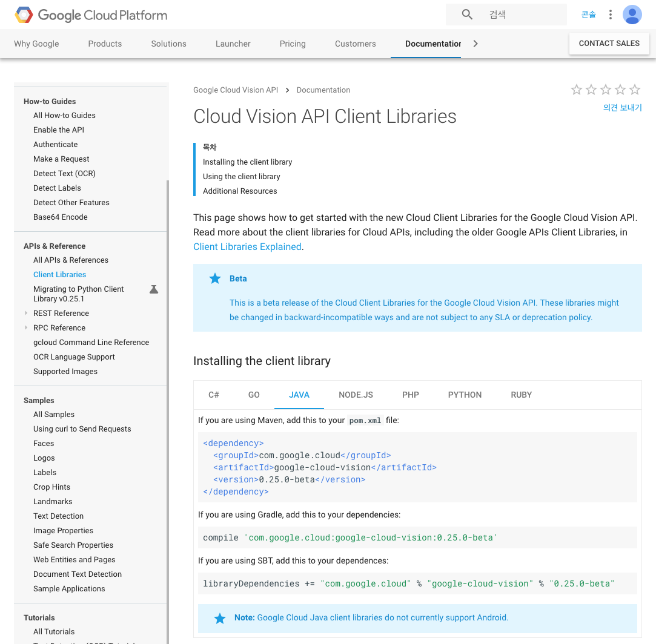Open OCR Language Support sidebar link
The width and height of the screenshot is (656, 644).
pyautogui.click(x=74, y=357)
